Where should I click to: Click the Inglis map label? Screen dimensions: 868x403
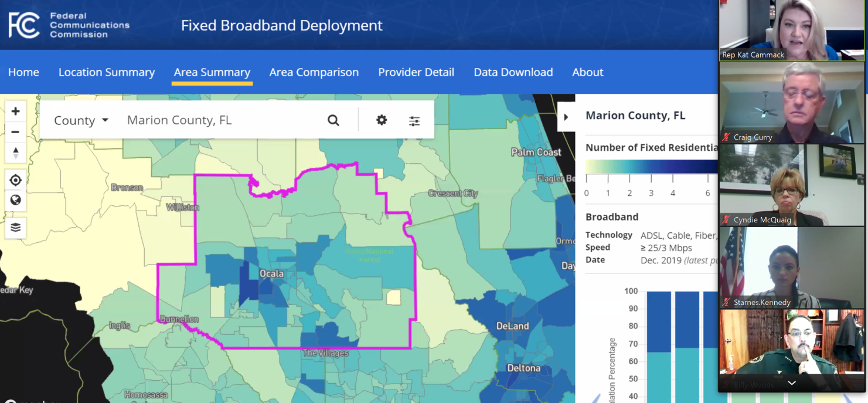click(120, 326)
